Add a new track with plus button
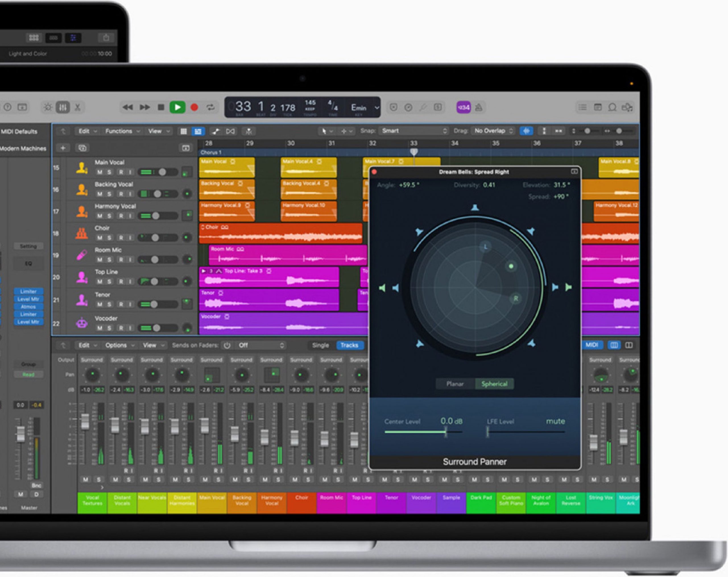The image size is (728, 577). click(x=63, y=148)
